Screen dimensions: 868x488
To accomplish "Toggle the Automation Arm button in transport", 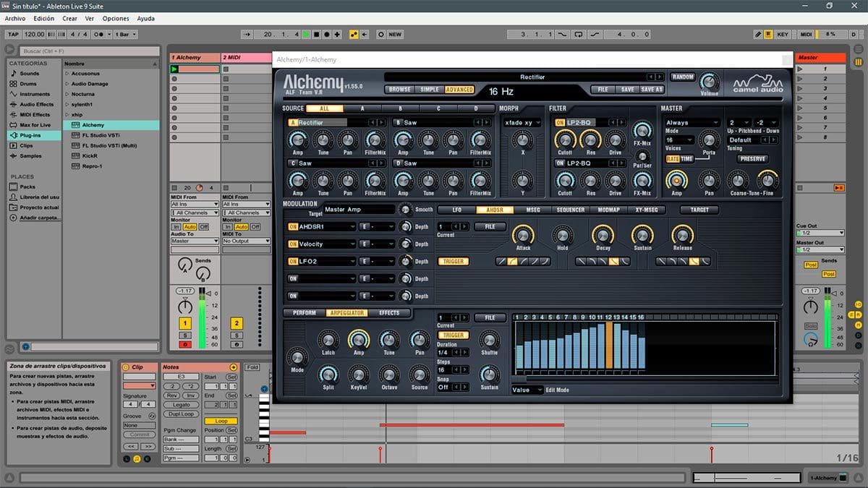I will [x=353, y=34].
